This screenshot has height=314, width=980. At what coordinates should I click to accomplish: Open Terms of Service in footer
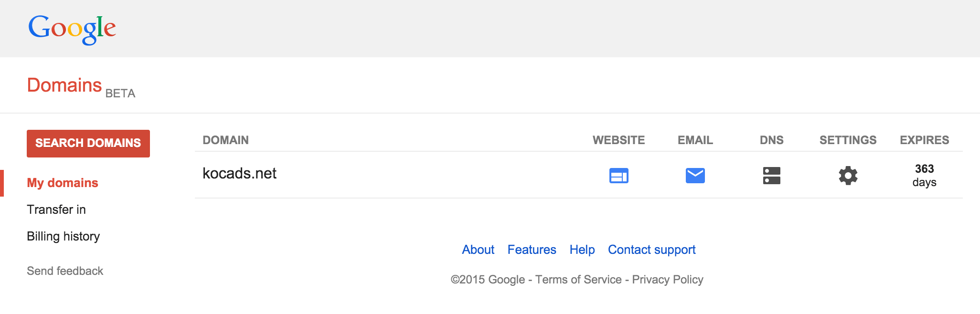point(578,280)
